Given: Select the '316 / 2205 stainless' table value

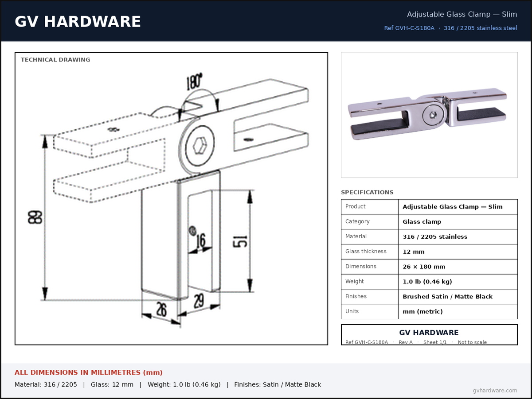Looking at the screenshot, I should pyautogui.click(x=435, y=236).
